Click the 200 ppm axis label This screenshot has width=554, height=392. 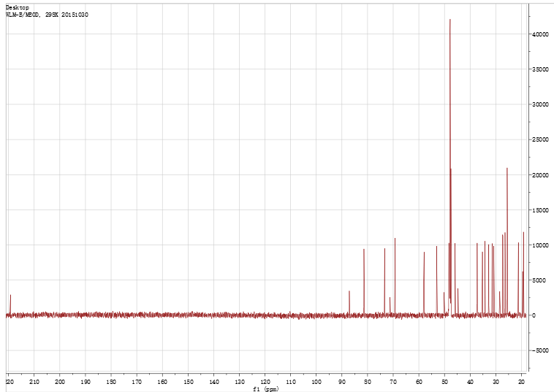[x=60, y=382]
